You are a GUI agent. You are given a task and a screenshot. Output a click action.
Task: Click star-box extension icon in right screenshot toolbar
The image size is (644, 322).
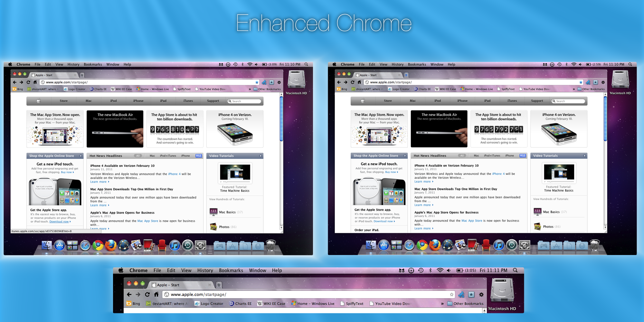(x=595, y=82)
